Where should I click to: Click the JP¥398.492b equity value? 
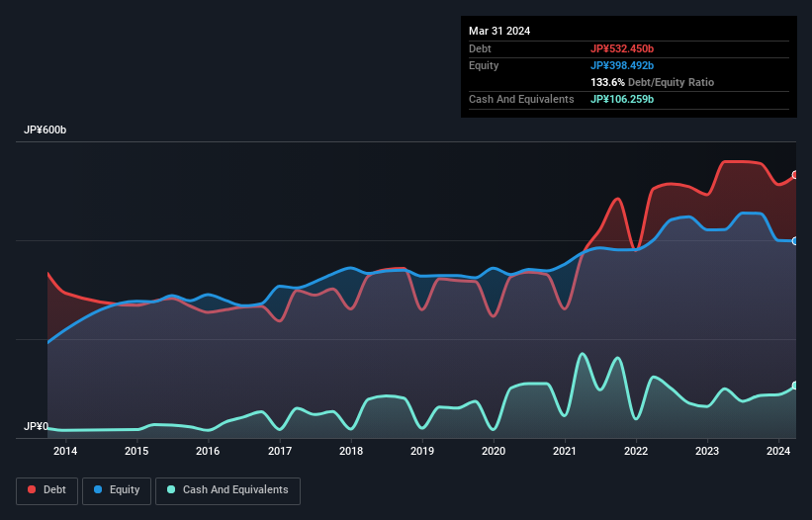point(622,65)
